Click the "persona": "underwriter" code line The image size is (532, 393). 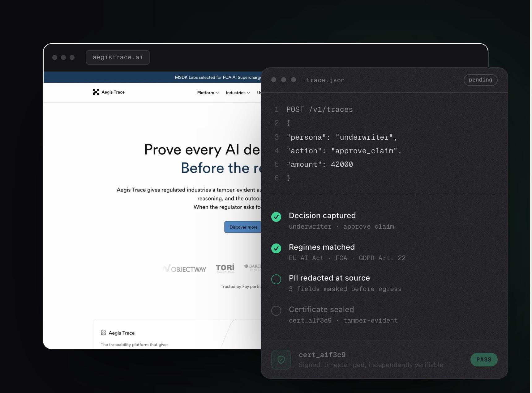click(x=342, y=137)
